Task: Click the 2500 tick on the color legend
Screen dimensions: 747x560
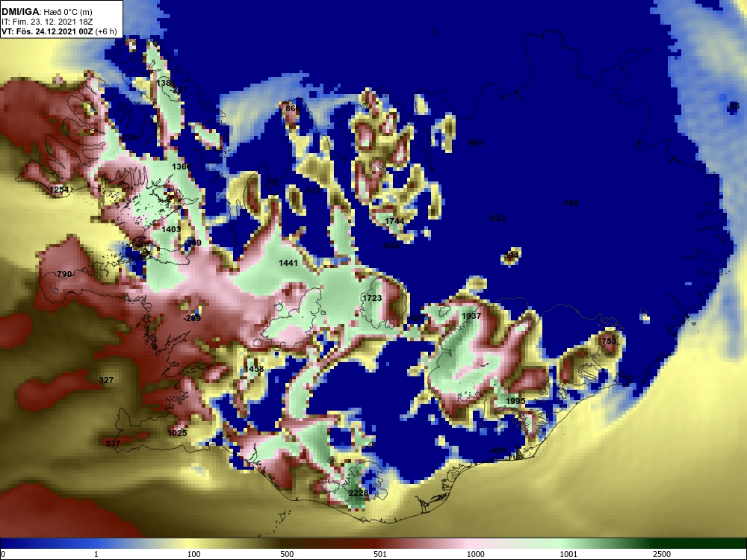Action: click(662, 554)
